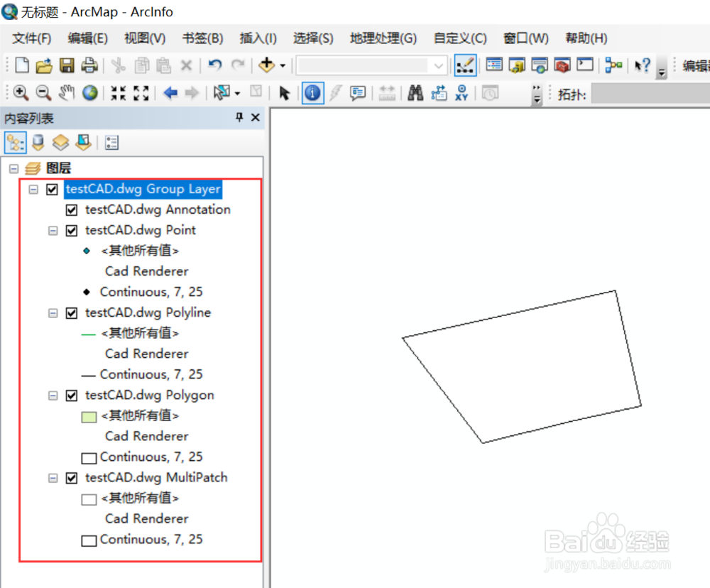Click the Polyline green line symbol
710x588 pixels.
point(88,334)
